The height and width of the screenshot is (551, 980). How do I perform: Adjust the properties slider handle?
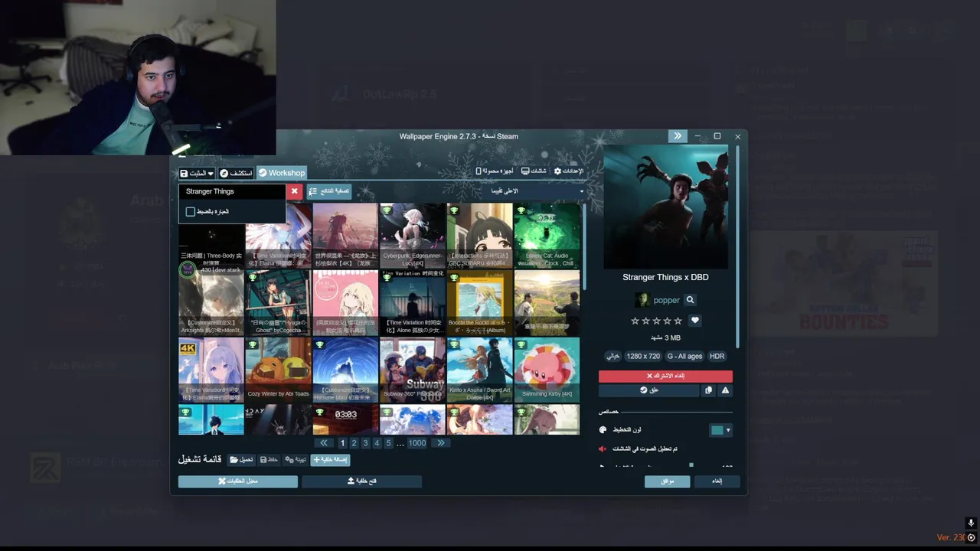[x=691, y=465]
